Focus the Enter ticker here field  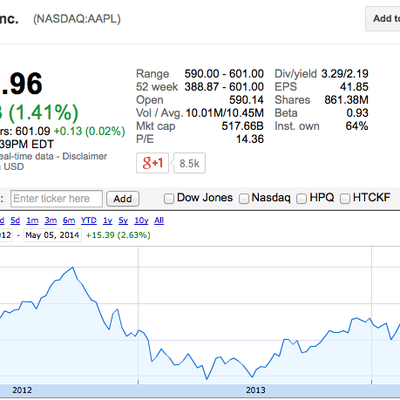[56, 199]
